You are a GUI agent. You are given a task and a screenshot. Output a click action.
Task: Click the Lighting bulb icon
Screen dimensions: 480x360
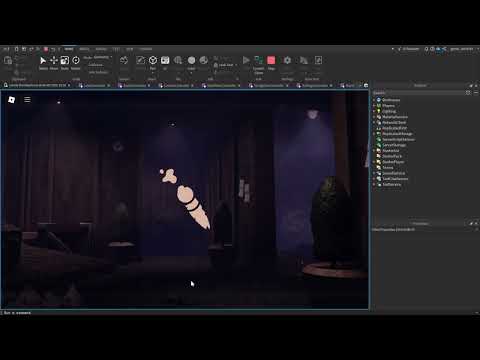(x=379, y=111)
